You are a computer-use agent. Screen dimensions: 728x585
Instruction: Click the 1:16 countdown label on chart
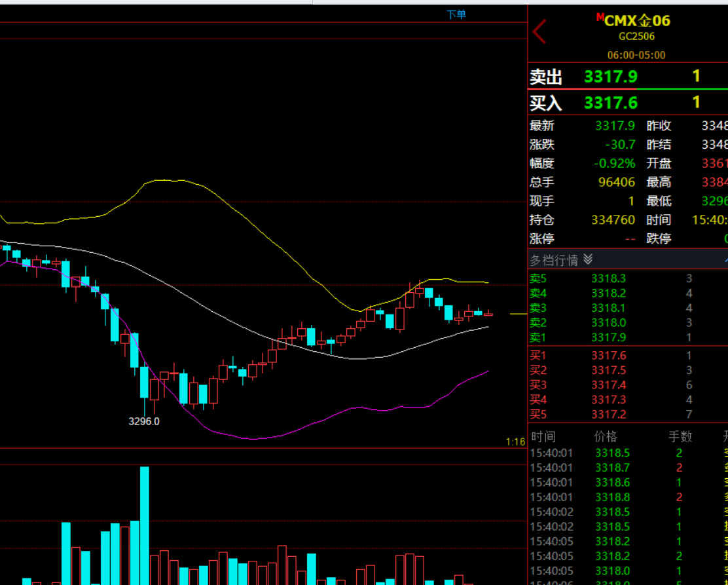pyautogui.click(x=515, y=442)
